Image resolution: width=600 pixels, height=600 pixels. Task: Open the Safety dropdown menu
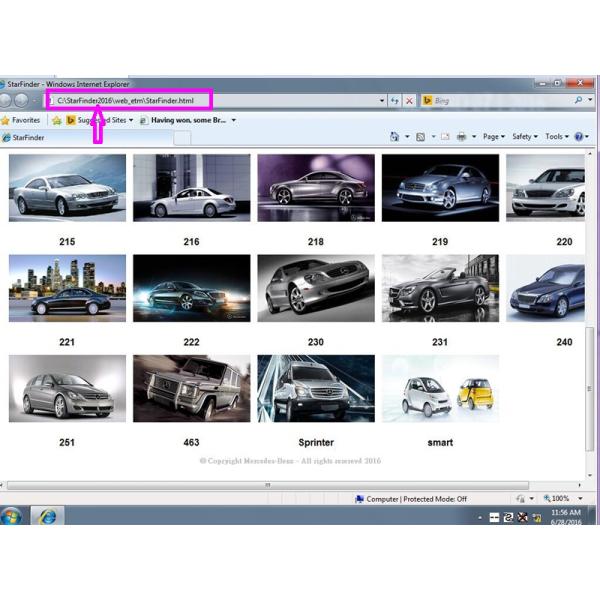point(524,137)
